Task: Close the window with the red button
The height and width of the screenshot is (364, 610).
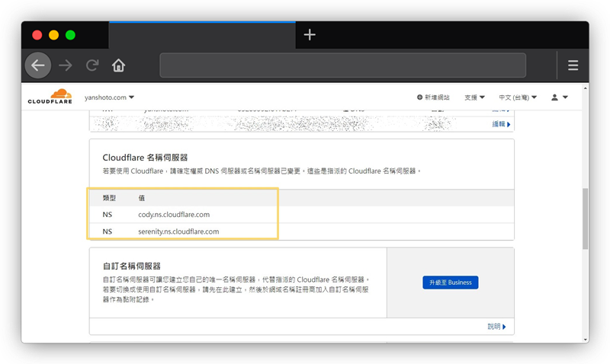Action: point(37,35)
